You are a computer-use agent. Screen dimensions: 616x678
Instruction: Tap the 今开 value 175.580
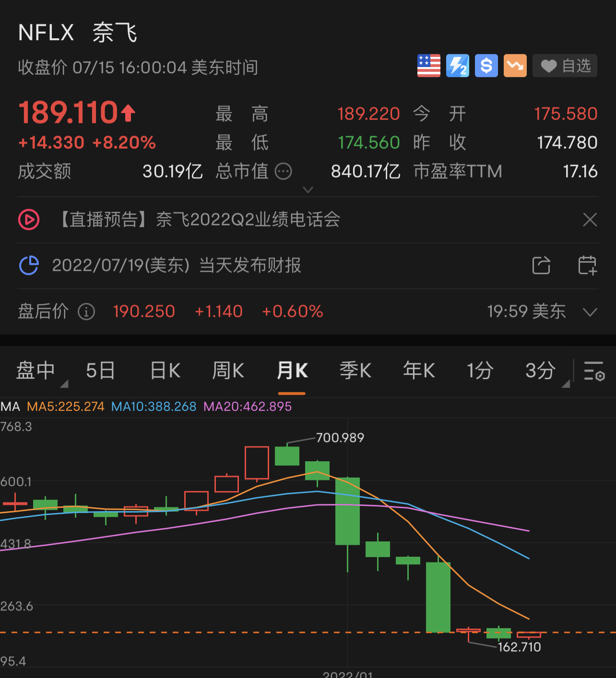click(566, 114)
